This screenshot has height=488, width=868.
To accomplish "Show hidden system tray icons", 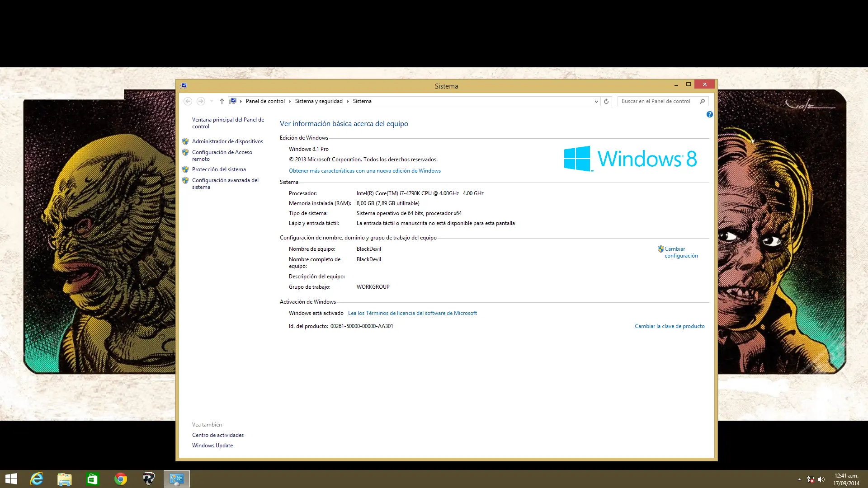I will tap(799, 479).
